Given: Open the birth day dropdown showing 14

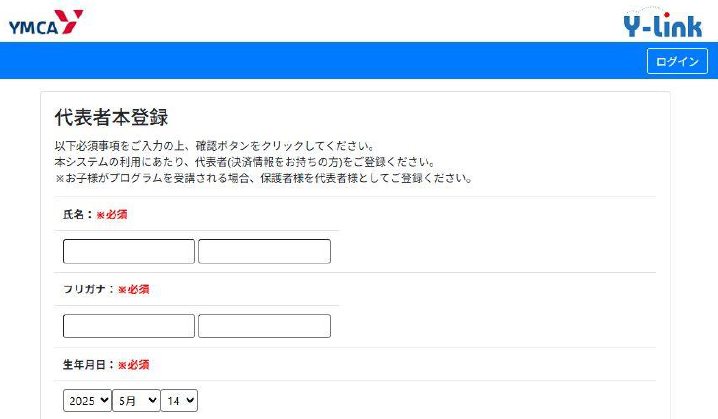Looking at the screenshot, I should coord(179,401).
